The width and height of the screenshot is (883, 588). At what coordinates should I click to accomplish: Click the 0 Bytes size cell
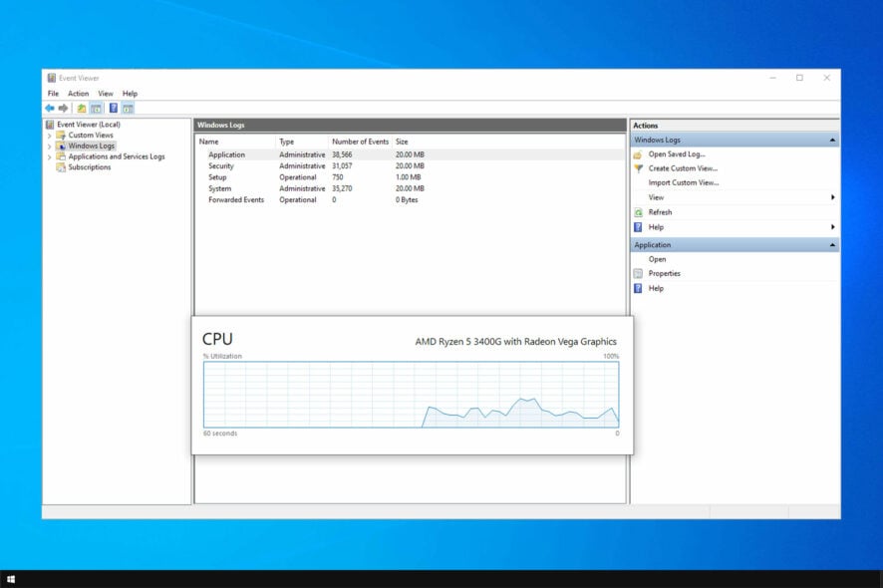pyautogui.click(x=407, y=200)
